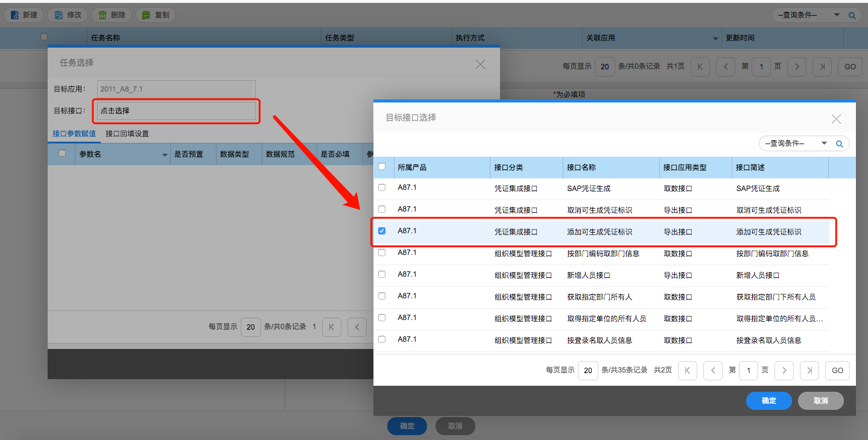Expand the 参数名 column header dropdown arrow
The image size is (868, 440).
165,156
